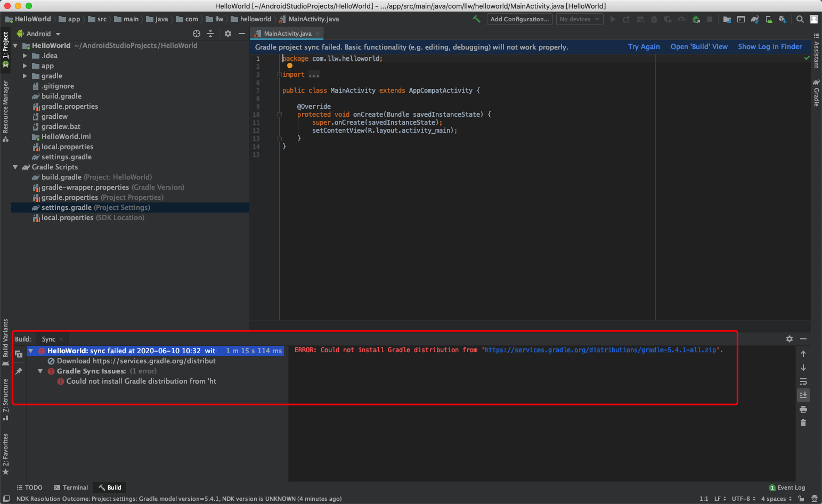The height and width of the screenshot is (504, 822).
Task: Close the MainActivity.java tab
Action: pos(318,34)
